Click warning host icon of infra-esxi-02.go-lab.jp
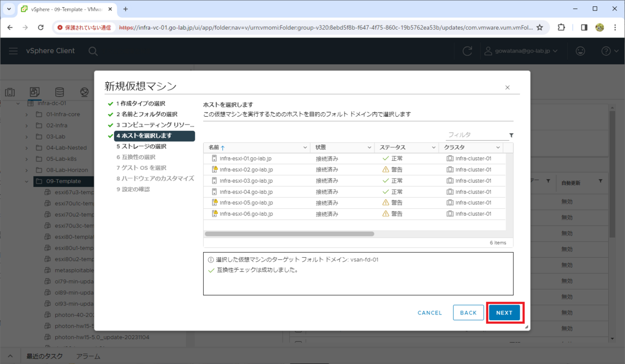Viewport: 625px width, 364px height. 214,169
